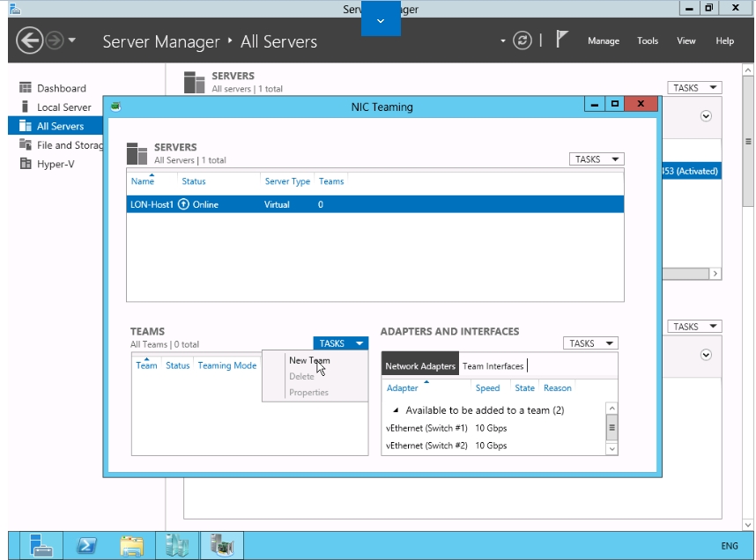
Task: Select Hyper-V in the sidebar
Action: click(x=55, y=165)
